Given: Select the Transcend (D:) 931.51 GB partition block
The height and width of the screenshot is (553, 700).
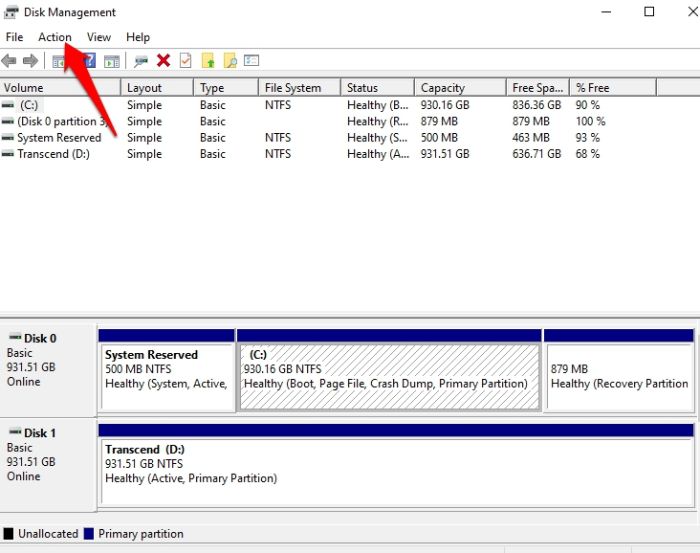Looking at the screenshot, I should pos(396,464).
